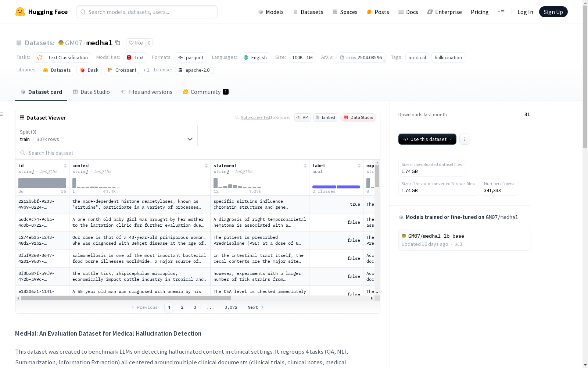This screenshot has width=588, height=368.
Task: Click the Hugging Face logo icon
Action: click(20, 12)
